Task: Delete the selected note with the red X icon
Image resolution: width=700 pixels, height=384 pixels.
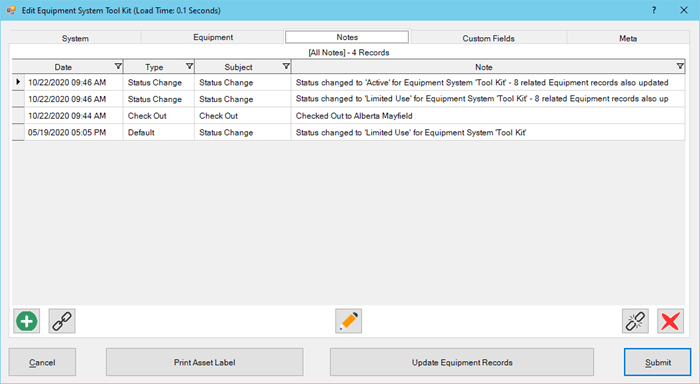Action: pyautogui.click(x=671, y=321)
